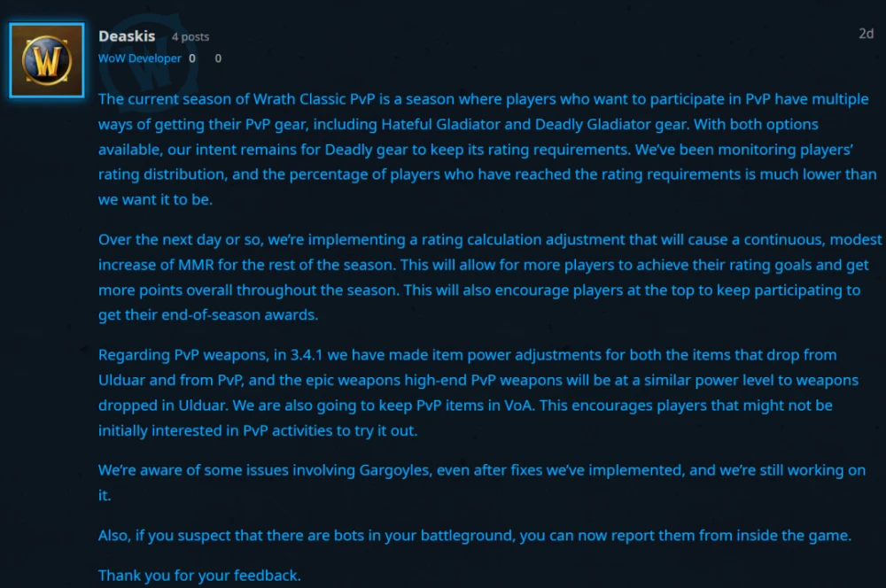Click the Deaskis username
886x588 pixels.
[x=127, y=36]
